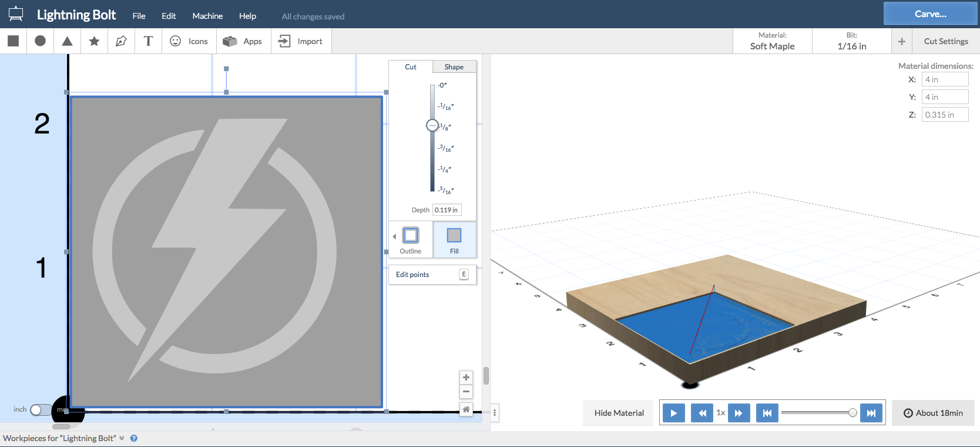980x447 pixels.
Task: Select the Triangle shape tool
Action: click(67, 41)
